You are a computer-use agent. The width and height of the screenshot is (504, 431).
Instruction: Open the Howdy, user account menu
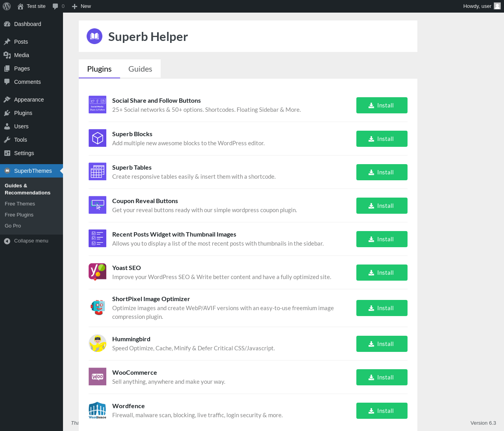pyautogui.click(x=482, y=6)
